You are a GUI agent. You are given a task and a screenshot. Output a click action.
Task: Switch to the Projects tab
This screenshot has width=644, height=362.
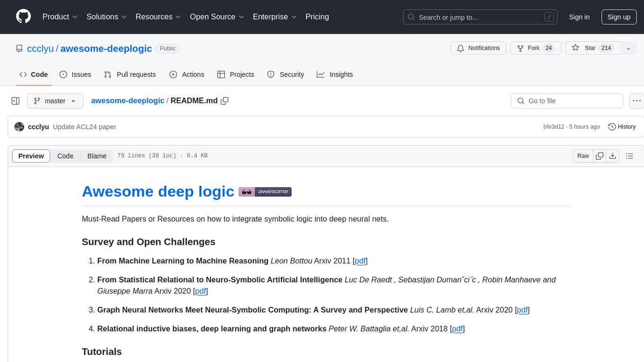[236, 74]
